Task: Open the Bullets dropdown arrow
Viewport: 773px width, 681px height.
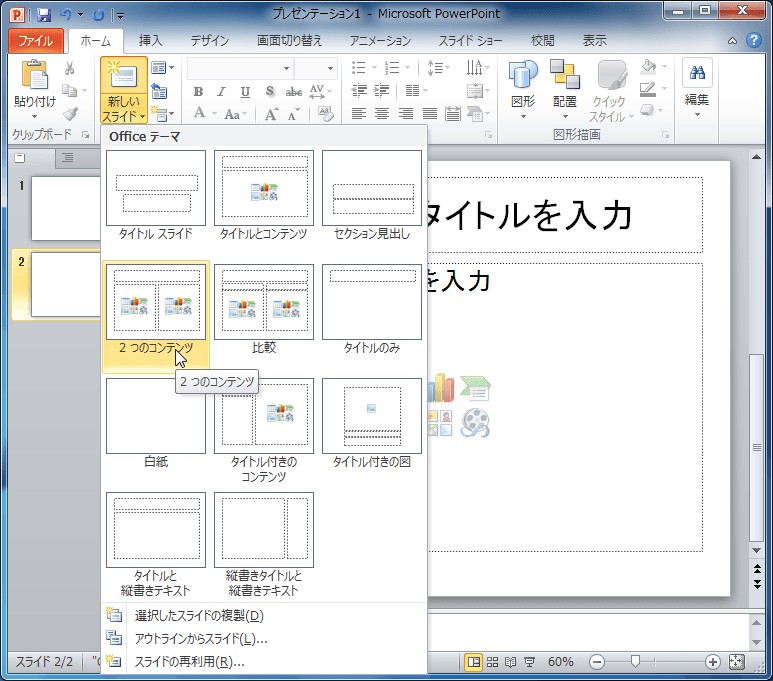Action: (x=374, y=68)
